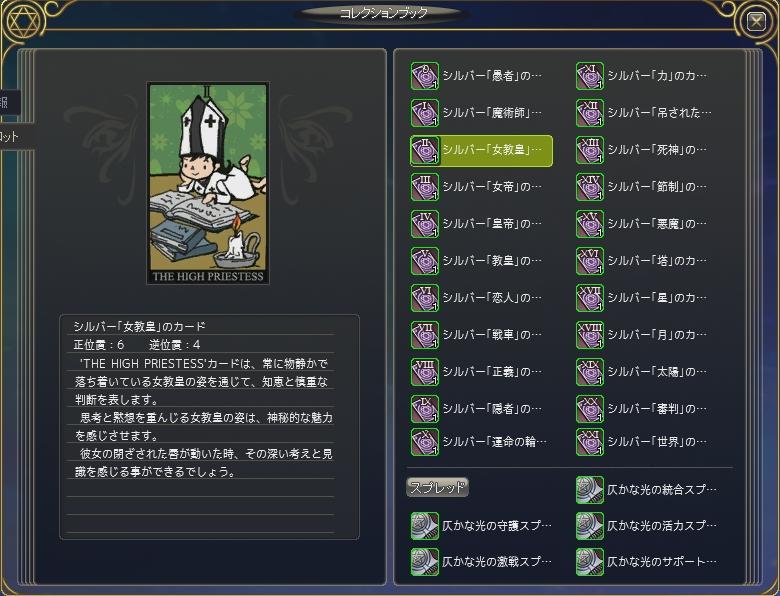Image resolution: width=780 pixels, height=596 pixels.
Task: Click the スプレッド button
Action: pos(437,487)
